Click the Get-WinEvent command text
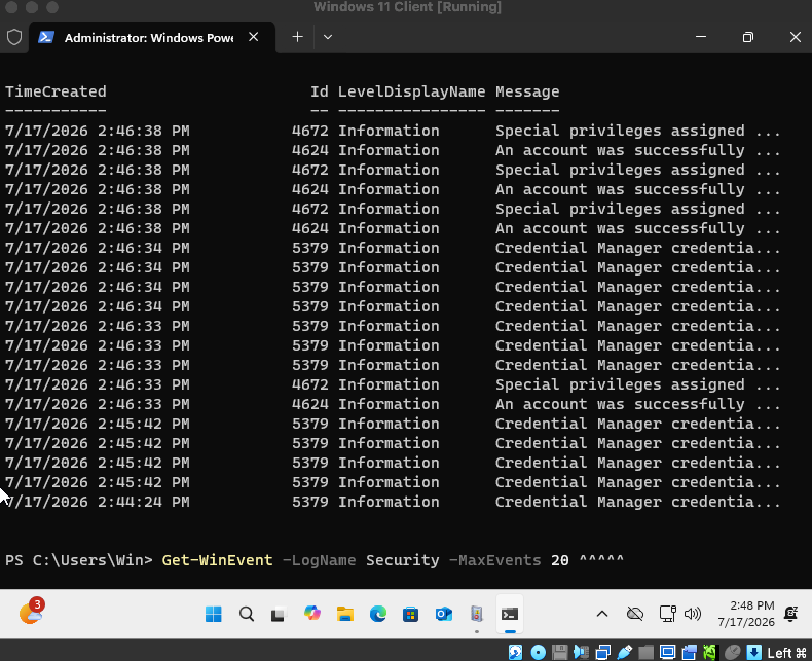Viewport: 812px width, 661px height. [217, 560]
